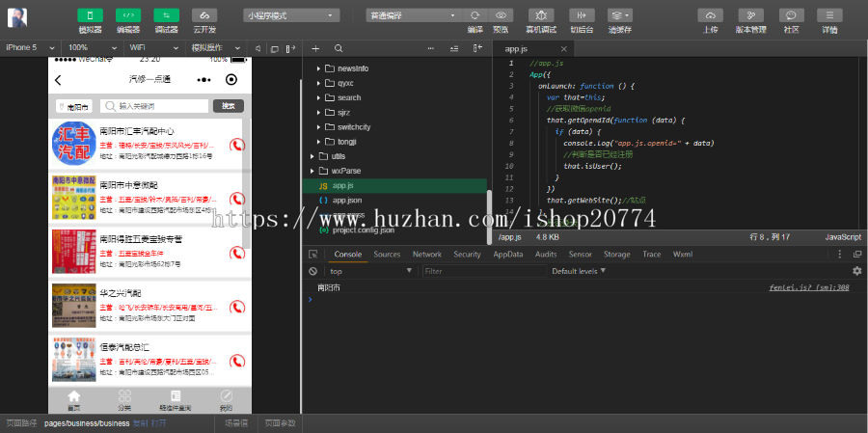Clear console with the circle-slash icon

point(313,271)
